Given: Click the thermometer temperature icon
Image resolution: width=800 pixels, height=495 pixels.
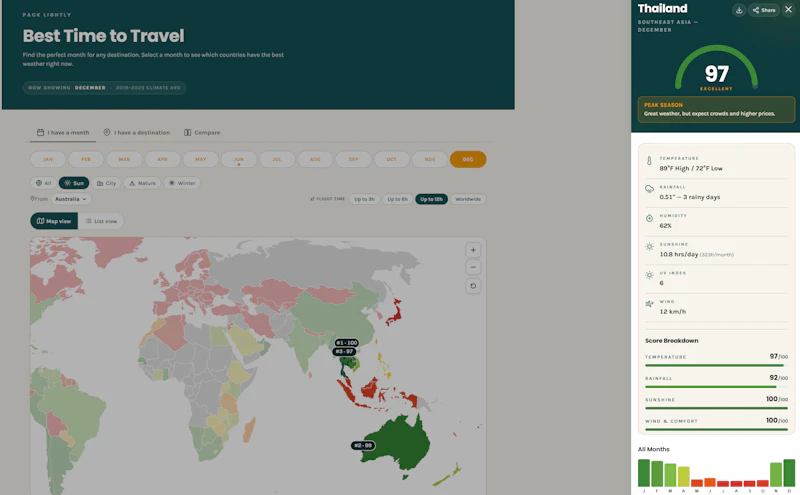Looking at the screenshot, I should 649,161.
